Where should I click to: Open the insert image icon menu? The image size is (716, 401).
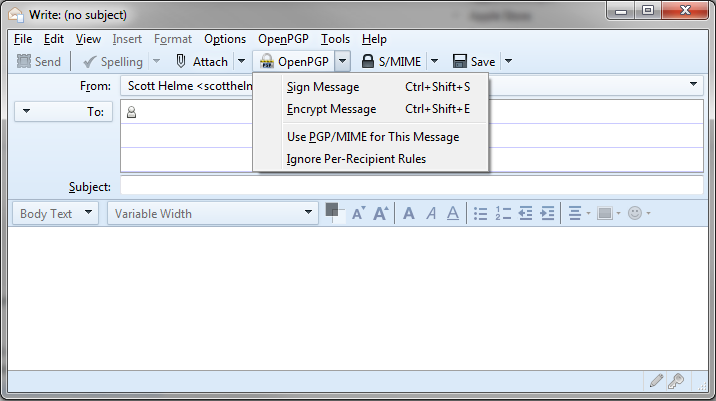pos(609,213)
